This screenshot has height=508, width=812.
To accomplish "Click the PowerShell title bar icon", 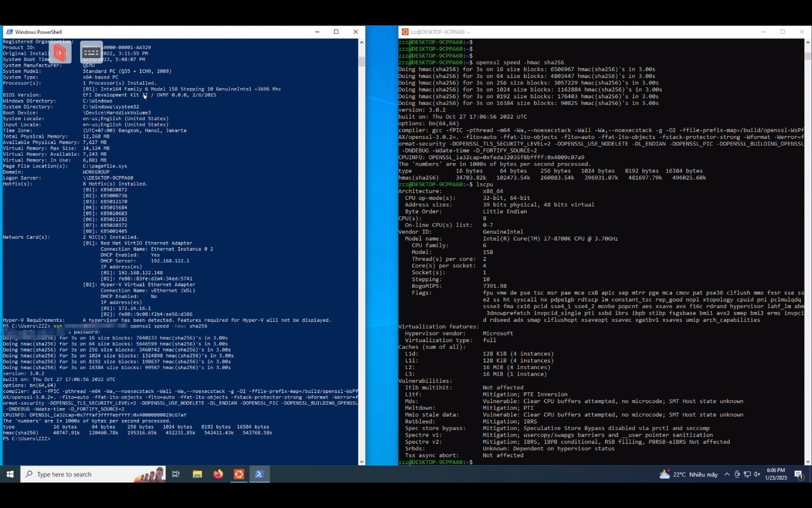I will pos(9,32).
